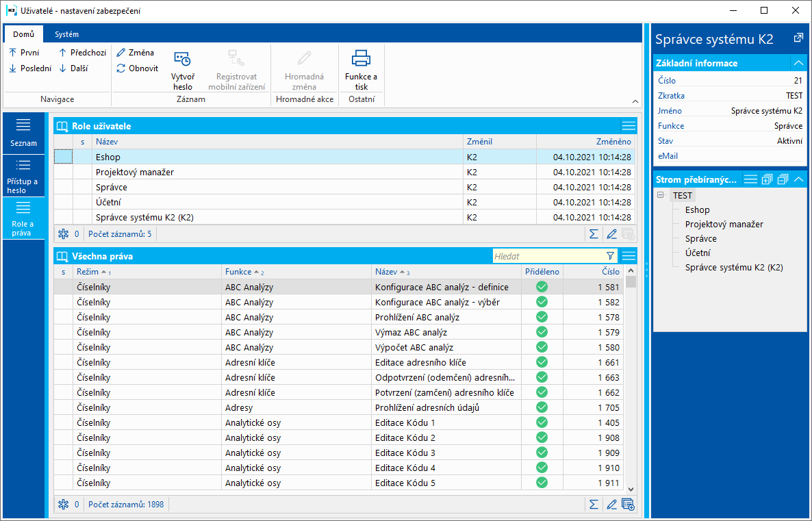Toggle Přiděleno checkmark for Výmaz ABC analýz

542,332
